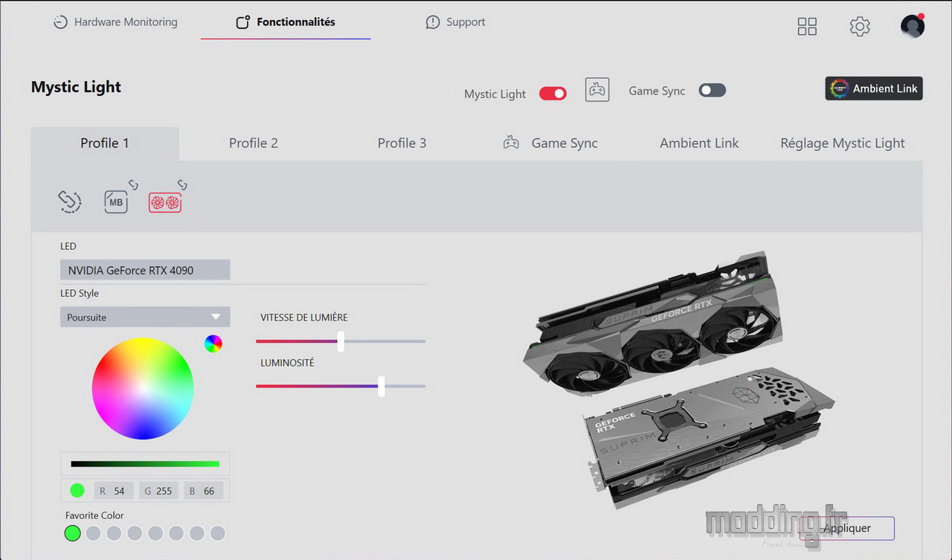952x560 pixels.
Task: Adjust the Vitesse de lumière slider
Action: coord(341,341)
